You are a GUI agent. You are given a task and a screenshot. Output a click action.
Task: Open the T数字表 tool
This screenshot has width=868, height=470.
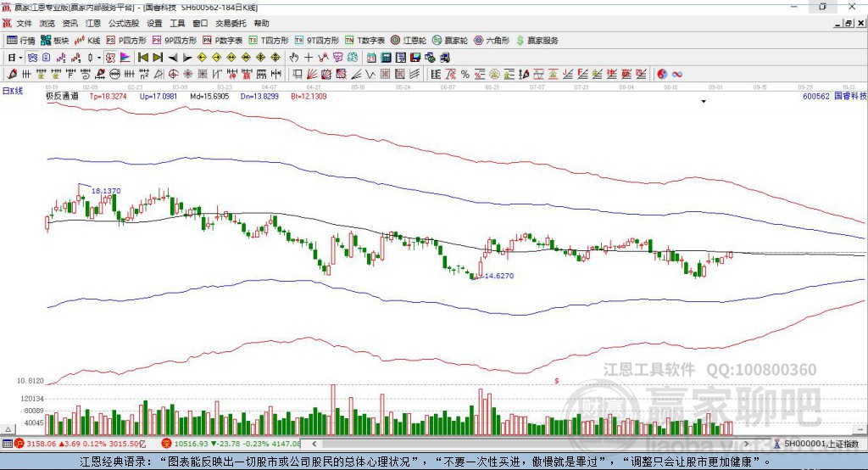click(364, 41)
